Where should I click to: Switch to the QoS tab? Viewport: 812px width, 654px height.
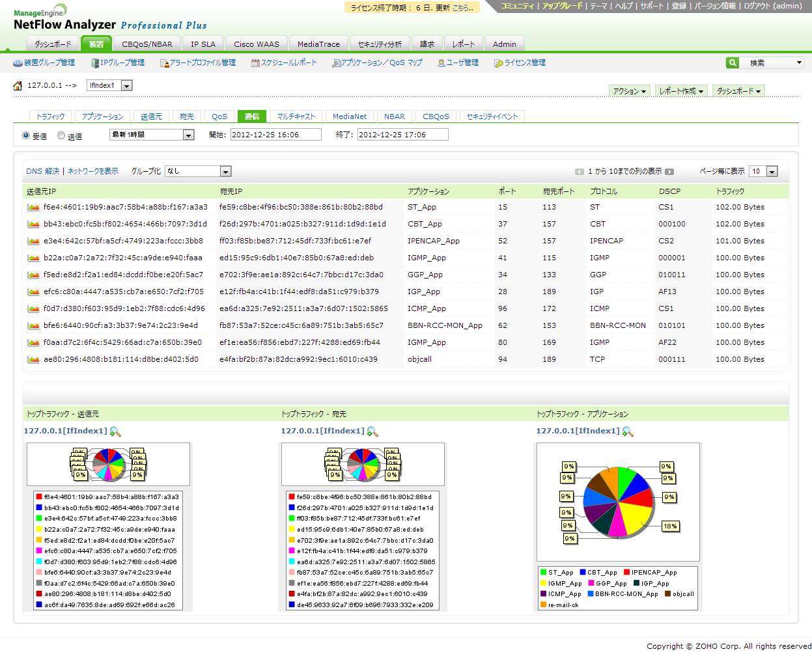coord(219,116)
